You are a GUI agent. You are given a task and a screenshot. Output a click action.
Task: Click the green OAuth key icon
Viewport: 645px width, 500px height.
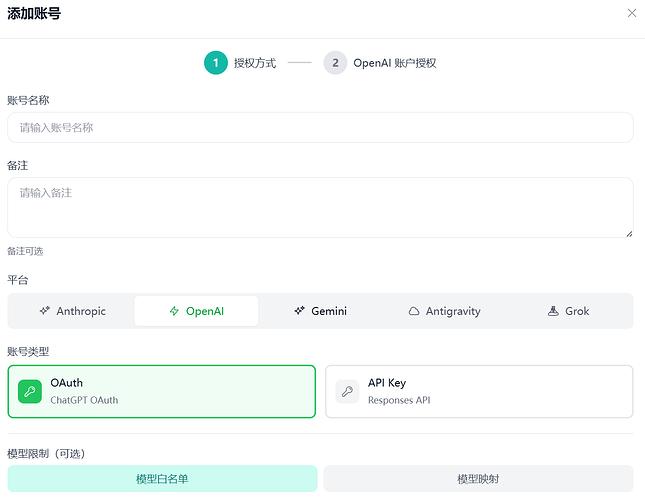(30, 391)
